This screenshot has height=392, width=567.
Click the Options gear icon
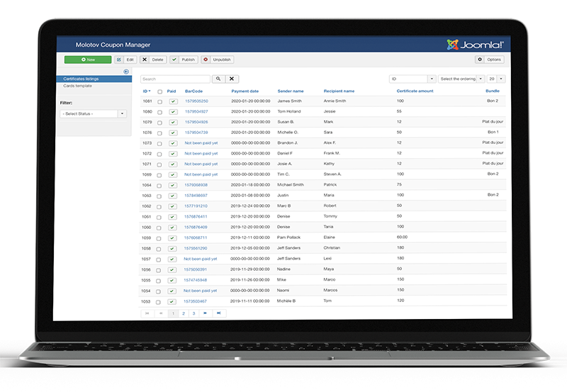[481, 60]
